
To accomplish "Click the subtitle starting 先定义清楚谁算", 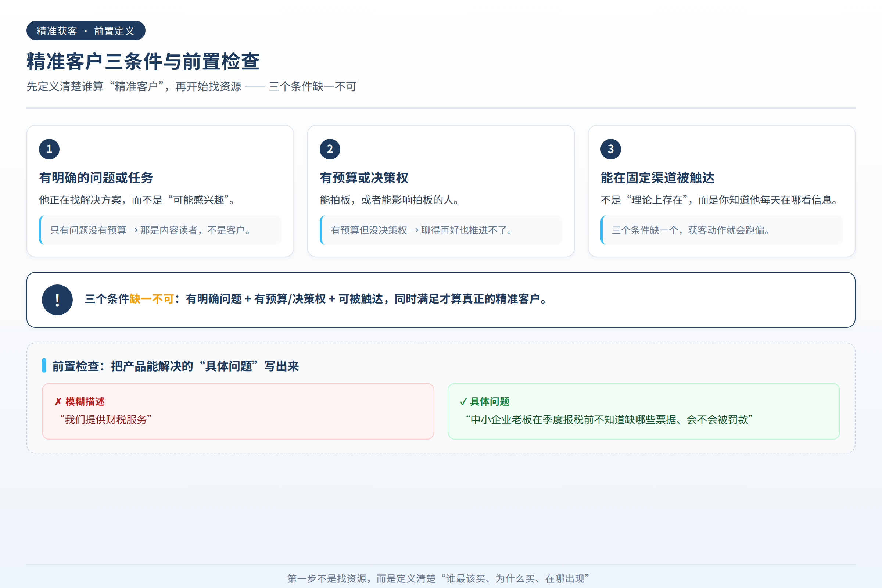I will coord(191,87).
